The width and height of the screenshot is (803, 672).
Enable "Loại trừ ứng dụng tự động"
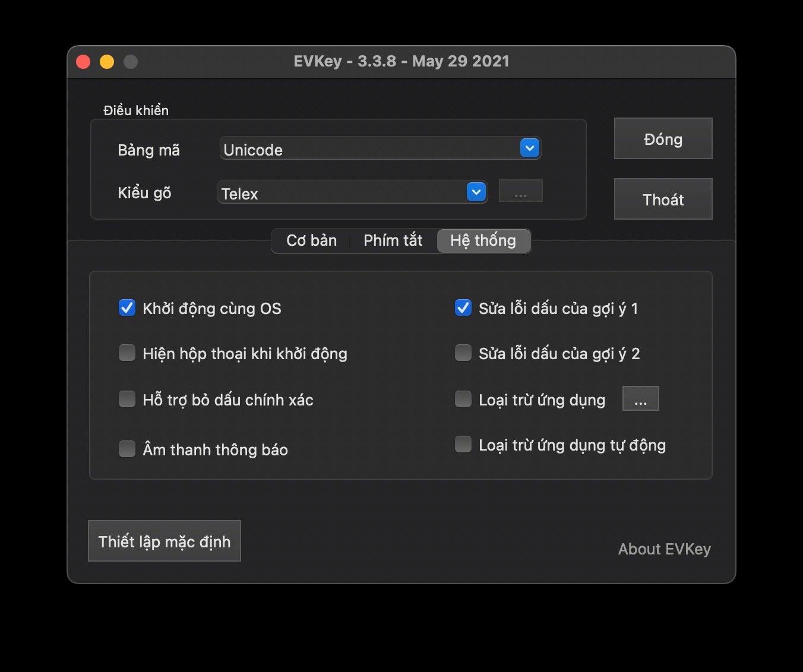click(x=463, y=444)
